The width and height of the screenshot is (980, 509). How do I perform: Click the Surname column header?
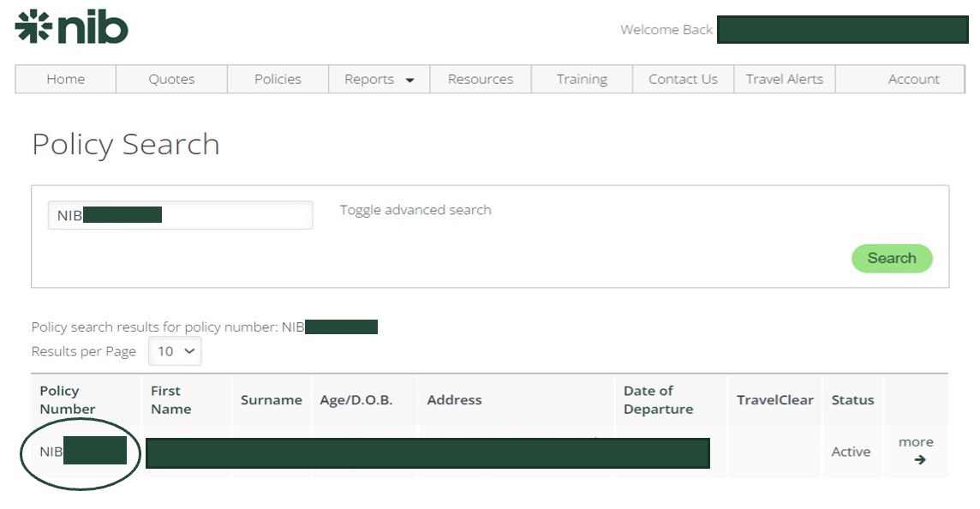(x=272, y=400)
